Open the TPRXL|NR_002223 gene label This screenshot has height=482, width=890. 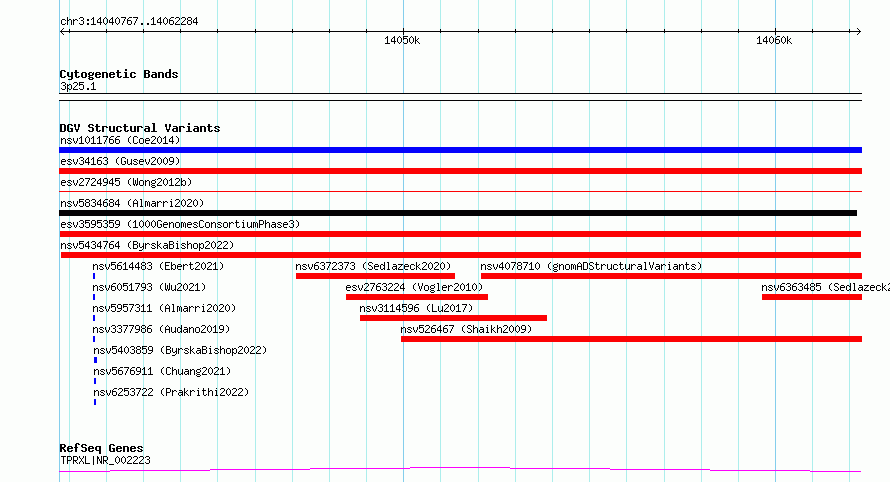pyautogui.click(x=105, y=460)
